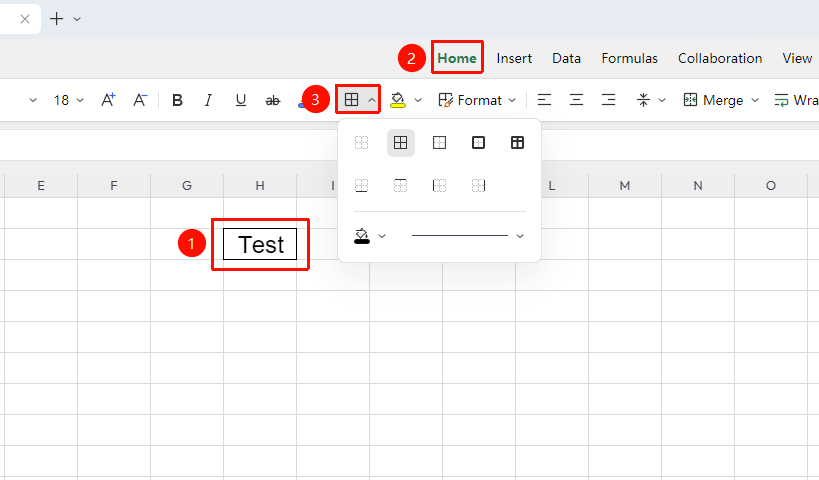Add a new tab with plus icon
Viewport: 819px width, 480px height.
(56, 19)
